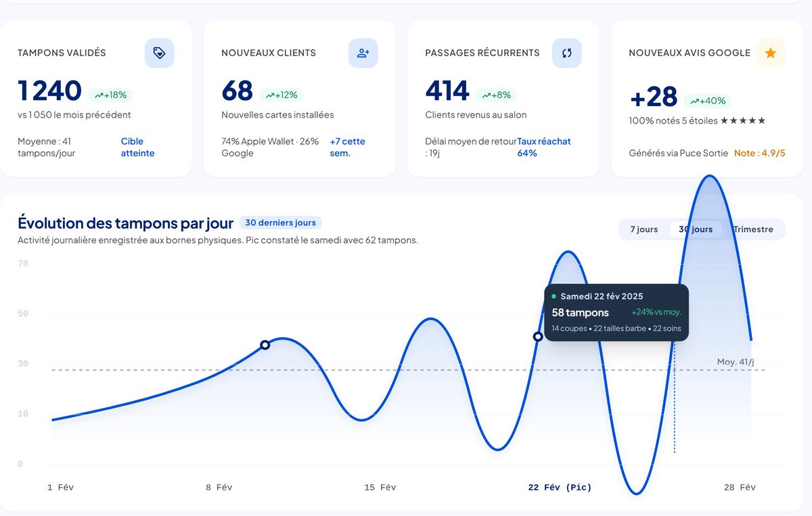This screenshot has height=516, width=812.
Task: Click the 22 Fév (Pic) axis label
Action: click(560, 488)
